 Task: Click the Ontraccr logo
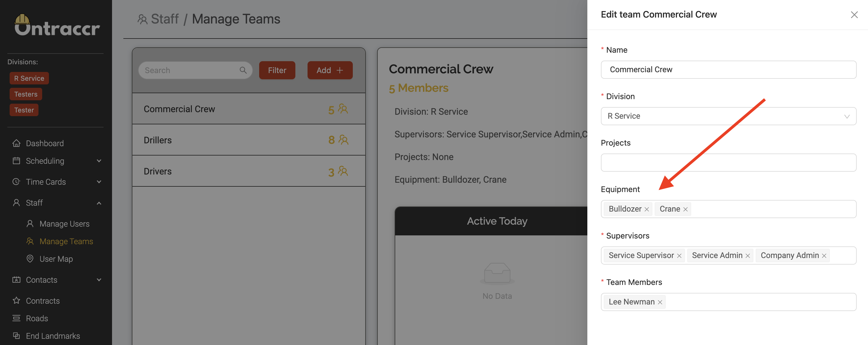[x=57, y=25]
